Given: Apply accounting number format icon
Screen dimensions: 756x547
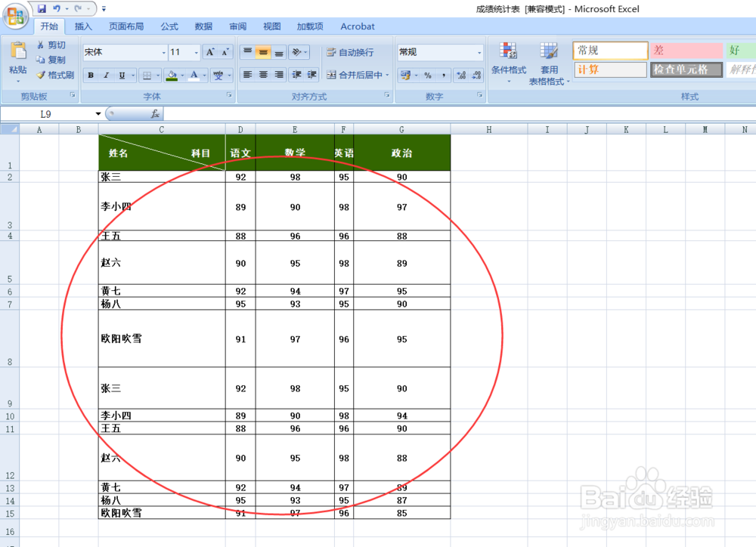Looking at the screenshot, I should pyautogui.click(x=405, y=76).
